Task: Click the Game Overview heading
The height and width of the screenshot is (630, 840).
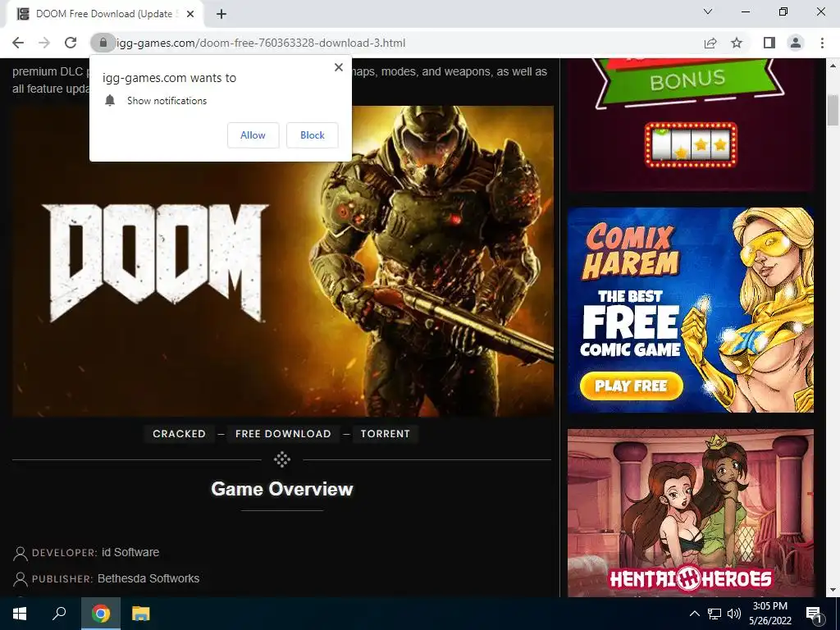Action: click(x=282, y=489)
